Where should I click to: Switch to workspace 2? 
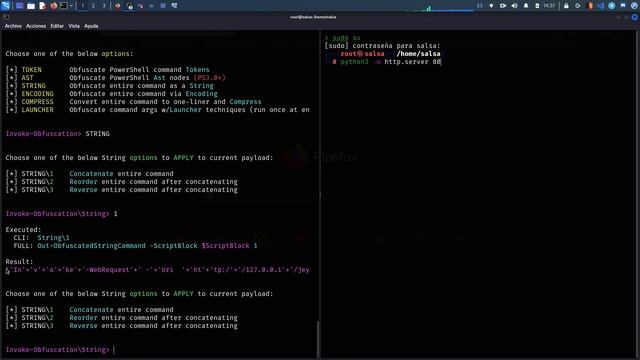[93, 6]
